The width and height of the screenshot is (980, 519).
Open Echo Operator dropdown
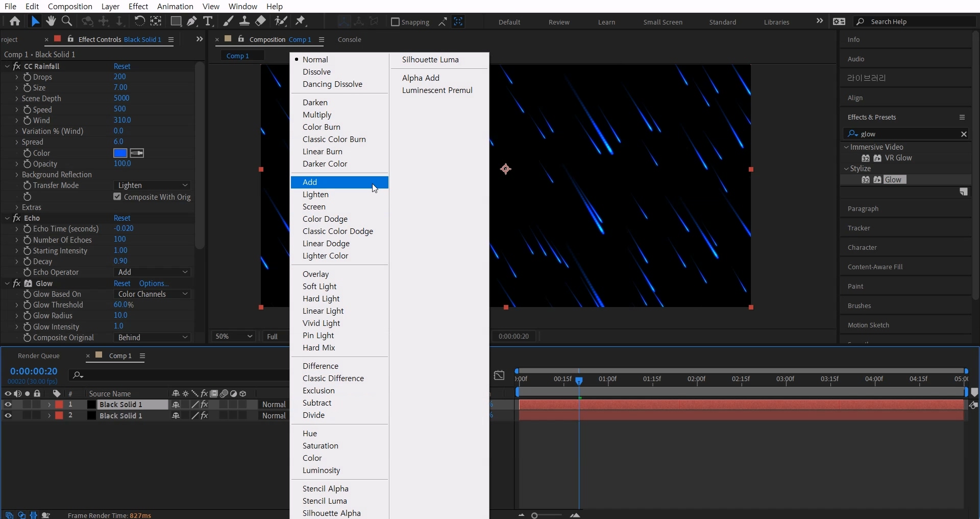click(153, 272)
